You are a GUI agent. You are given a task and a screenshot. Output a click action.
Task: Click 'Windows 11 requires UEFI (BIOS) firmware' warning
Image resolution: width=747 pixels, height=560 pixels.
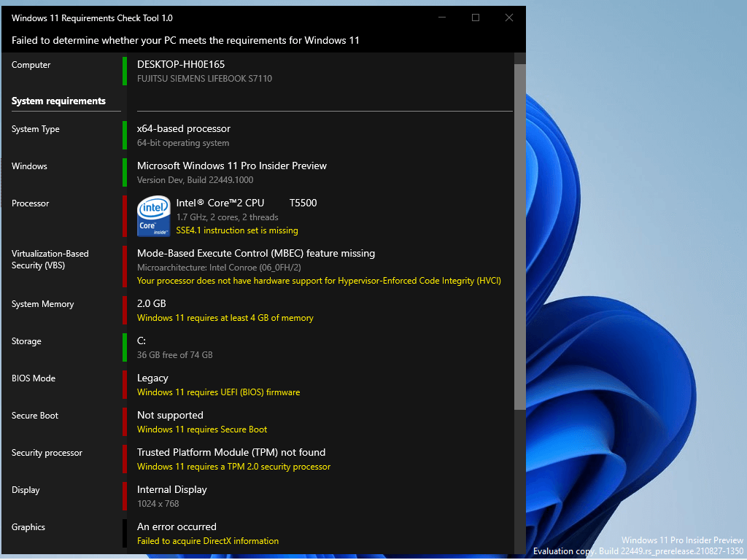[x=219, y=392]
